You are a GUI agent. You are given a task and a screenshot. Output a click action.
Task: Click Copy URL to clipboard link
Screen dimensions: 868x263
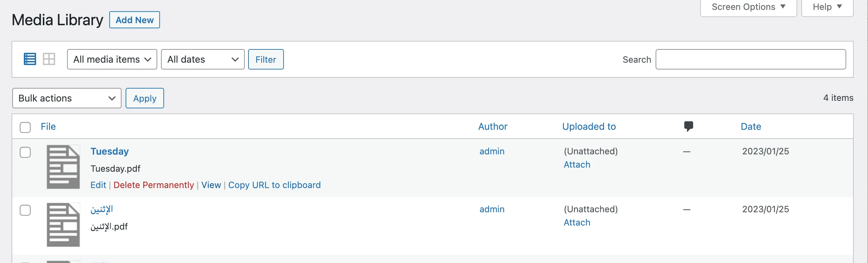pos(274,185)
